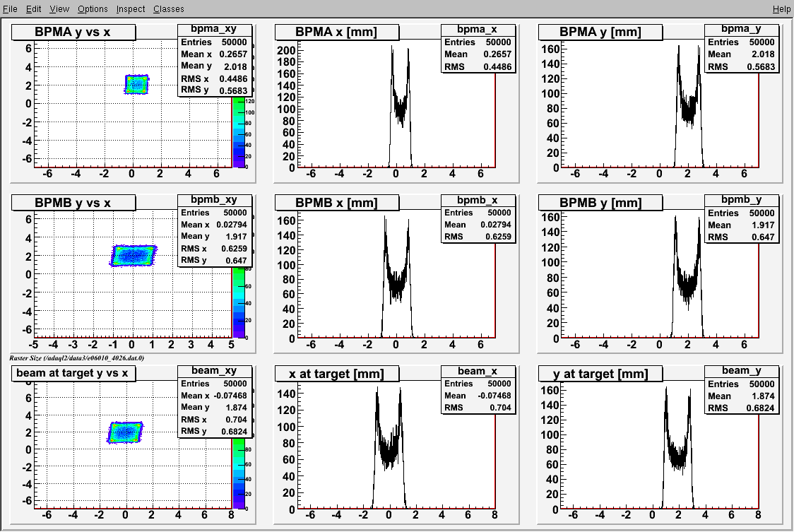Click 'RMS x 0.6259' in bpmb_xy stats
794x532 pixels.
click(x=214, y=248)
